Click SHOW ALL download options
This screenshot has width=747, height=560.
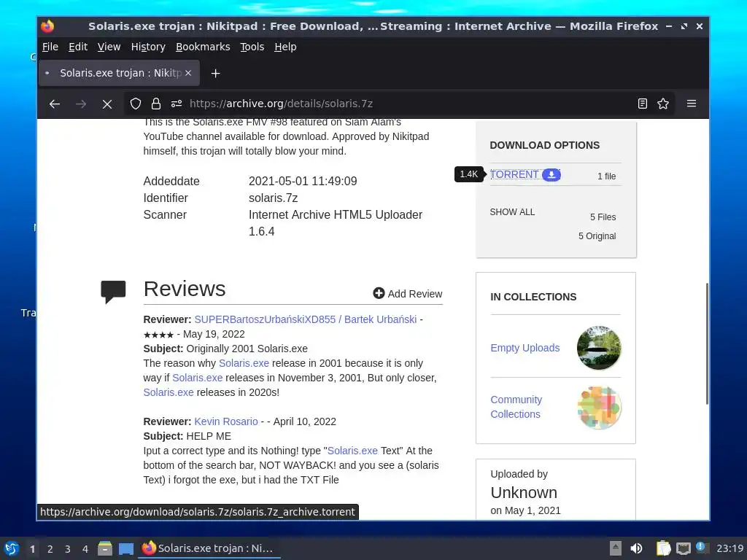pos(512,212)
